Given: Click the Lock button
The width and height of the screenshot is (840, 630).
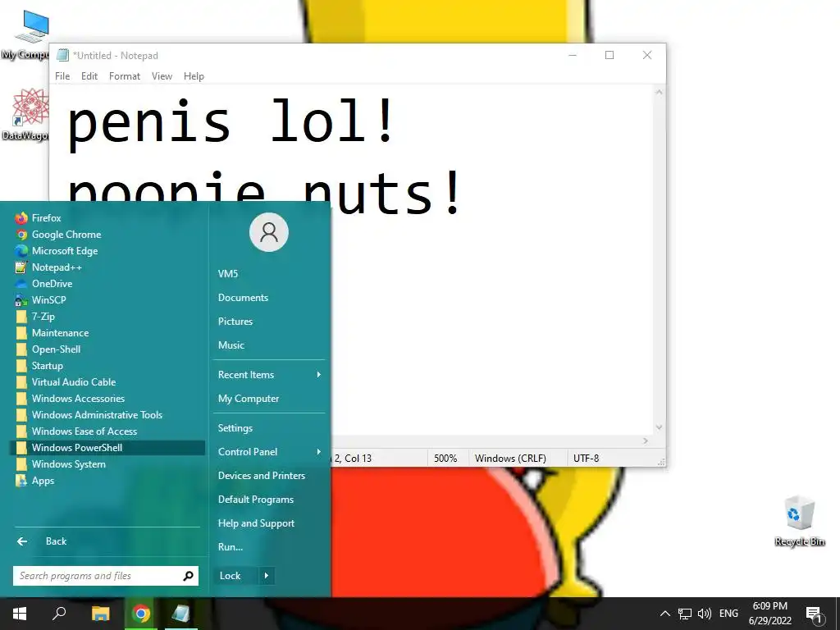Looking at the screenshot, I should coord(235,576).
